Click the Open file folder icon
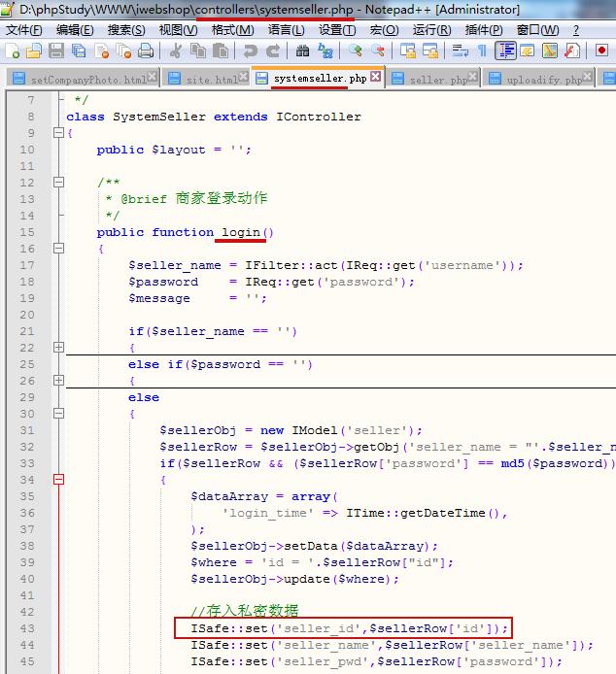This screenshot has width=616, height=674. (34, 51)
